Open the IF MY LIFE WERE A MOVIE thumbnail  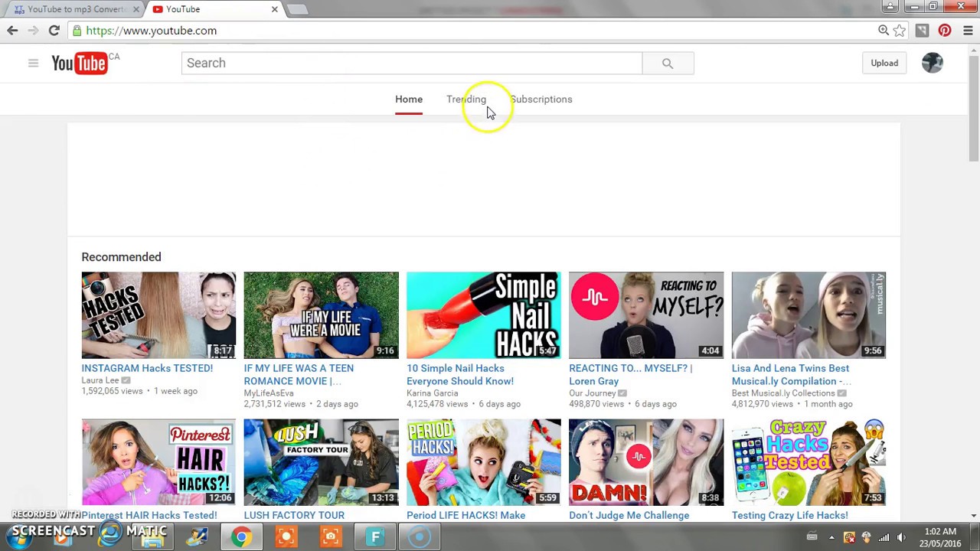click(x=321, y=315)
